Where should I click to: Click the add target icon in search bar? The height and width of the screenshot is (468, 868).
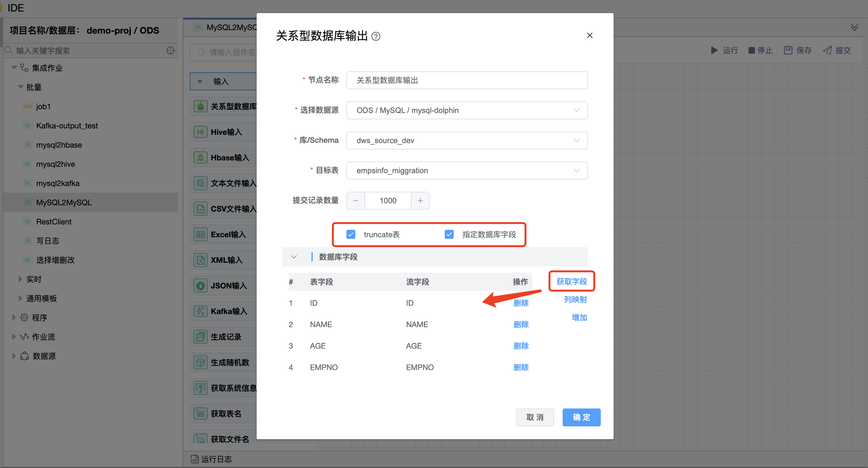pos(170,51)
